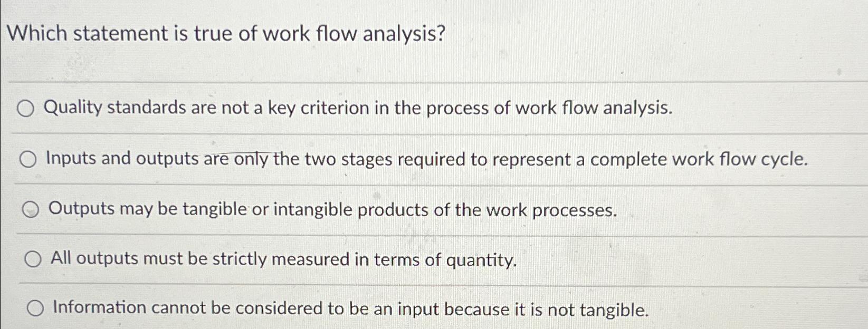The image size is (868, 329).
Task: Select the radio button about measuring outputs by quantity
Action: [x=34, y=258]
